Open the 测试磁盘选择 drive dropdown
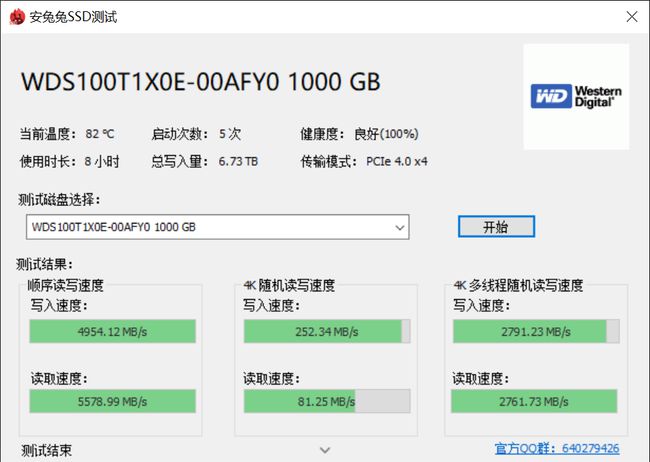This screenshot has height=462, width=650. tap(218, 227)
